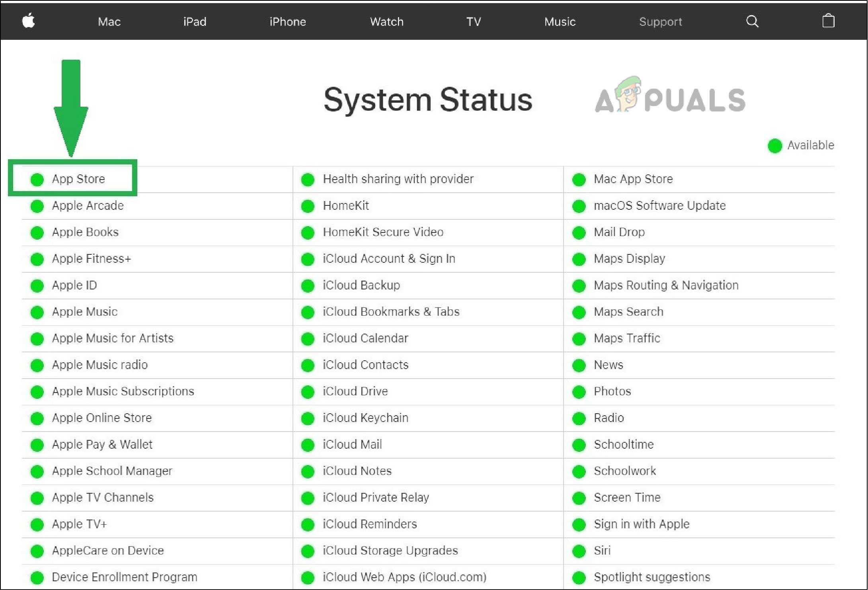Select the iPhone menu item

coord(287,22)
